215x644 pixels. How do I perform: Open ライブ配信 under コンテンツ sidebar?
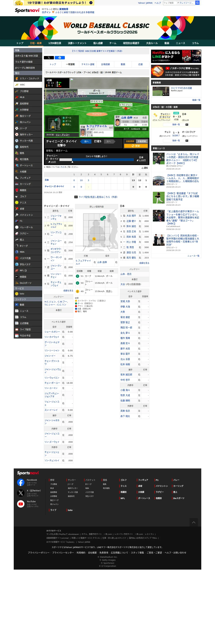28,330
